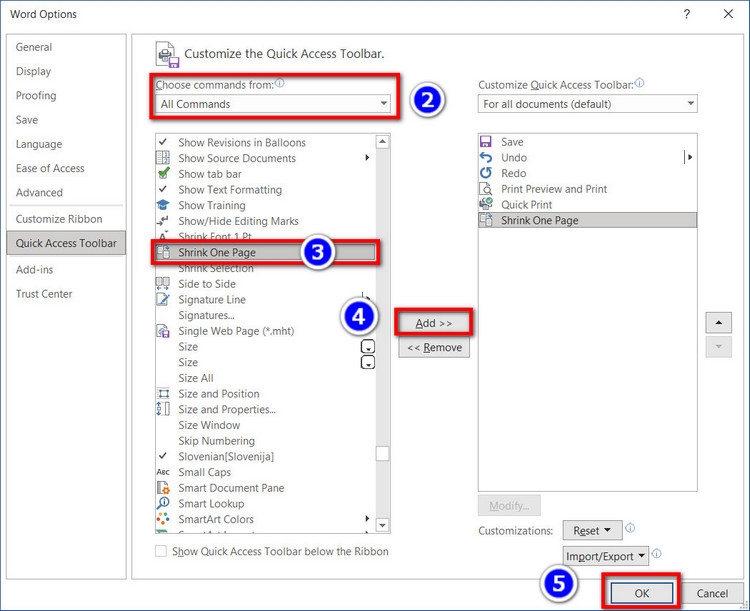
Task: Toggle Slovenian[Slovenija] checkmark
Action: [163, 456]
